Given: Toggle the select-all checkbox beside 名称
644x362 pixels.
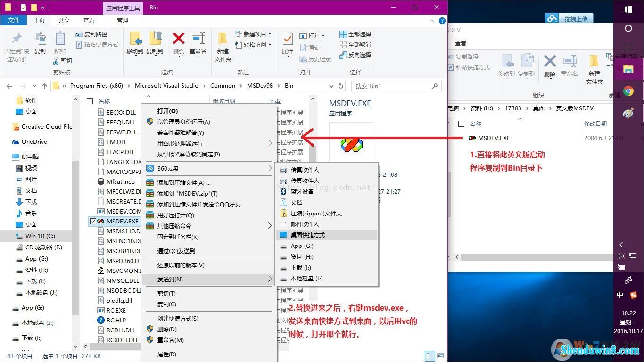Looking at the screenshot, I should click(x=90, y=101).
